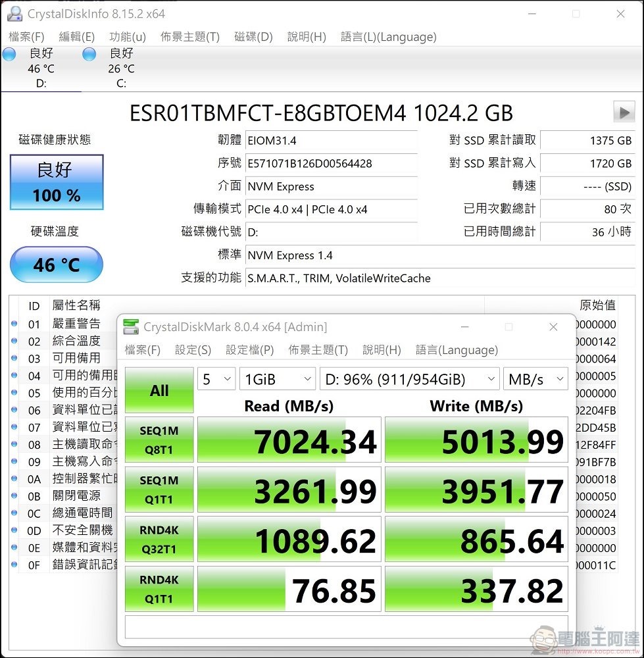Click the 屬性名稱 column header

(76, 305)
